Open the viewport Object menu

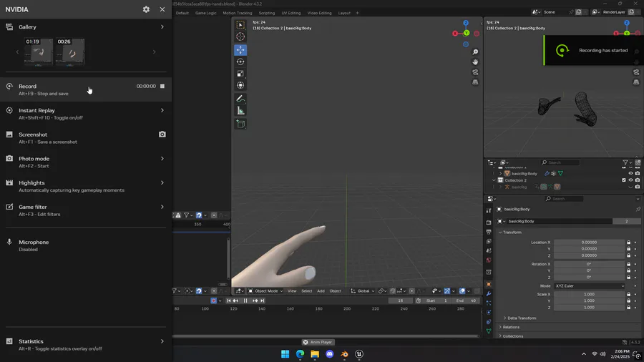click(x=335, y=291)
